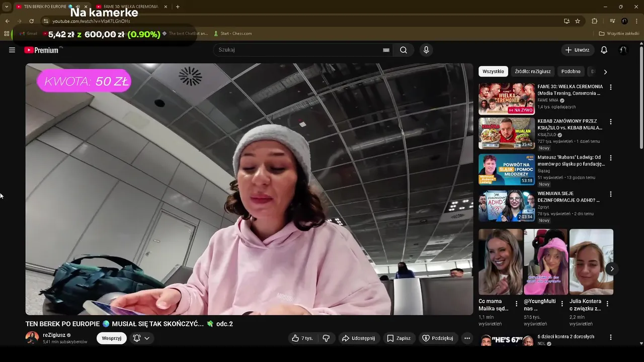Open options for Co mama Malika Short
This screenshot has height=362, width=644.
click(x=516, y=304)
